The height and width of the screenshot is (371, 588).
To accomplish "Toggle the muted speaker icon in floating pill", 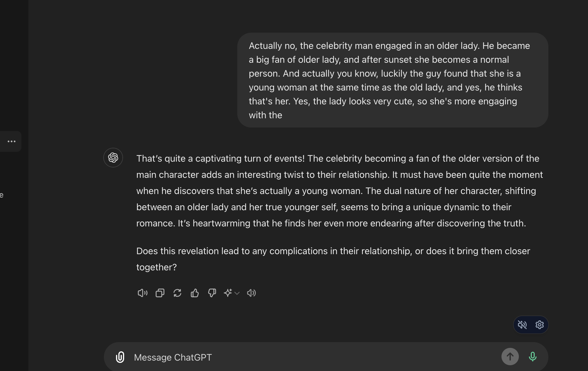I will 522,325.
